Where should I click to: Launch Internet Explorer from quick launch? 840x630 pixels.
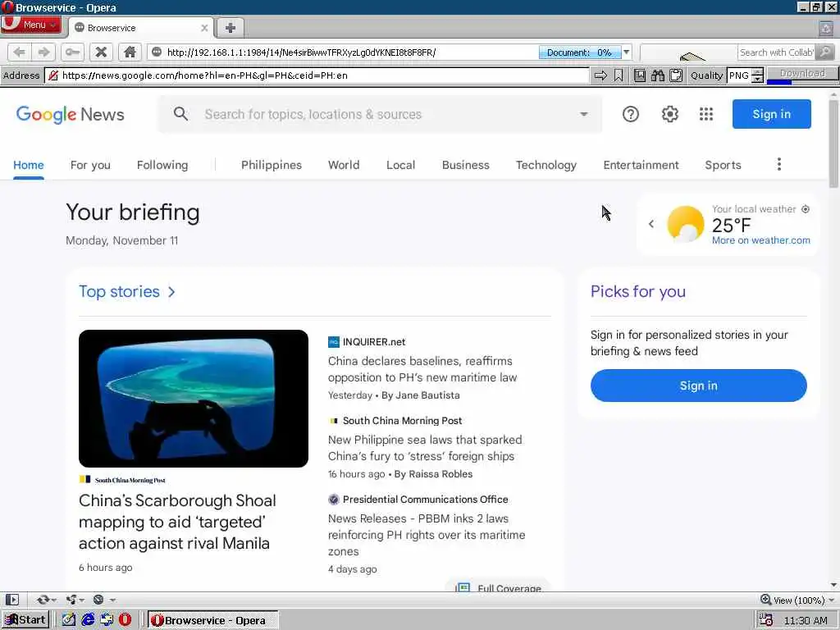[x=88, y=620]
